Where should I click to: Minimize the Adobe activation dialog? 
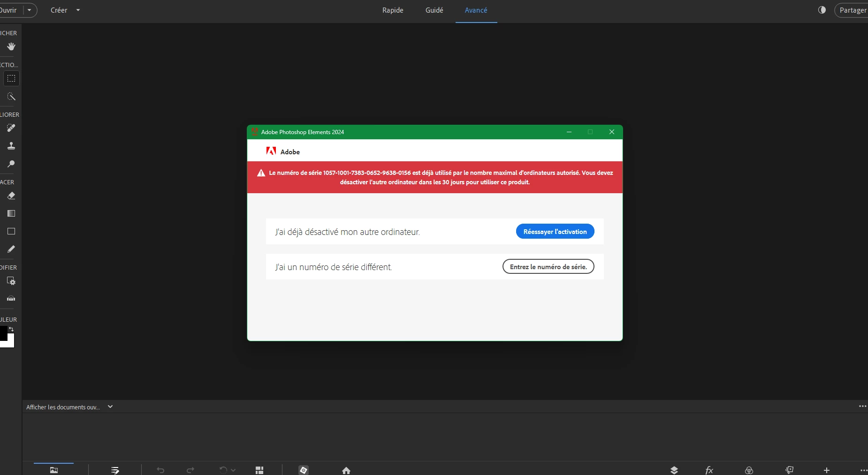click(569, 132)
